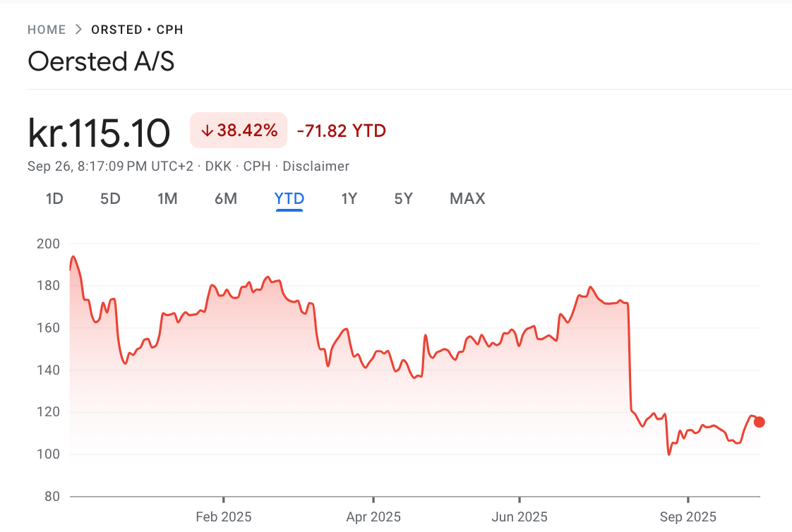Open the 5D time range

coord(110,198)
